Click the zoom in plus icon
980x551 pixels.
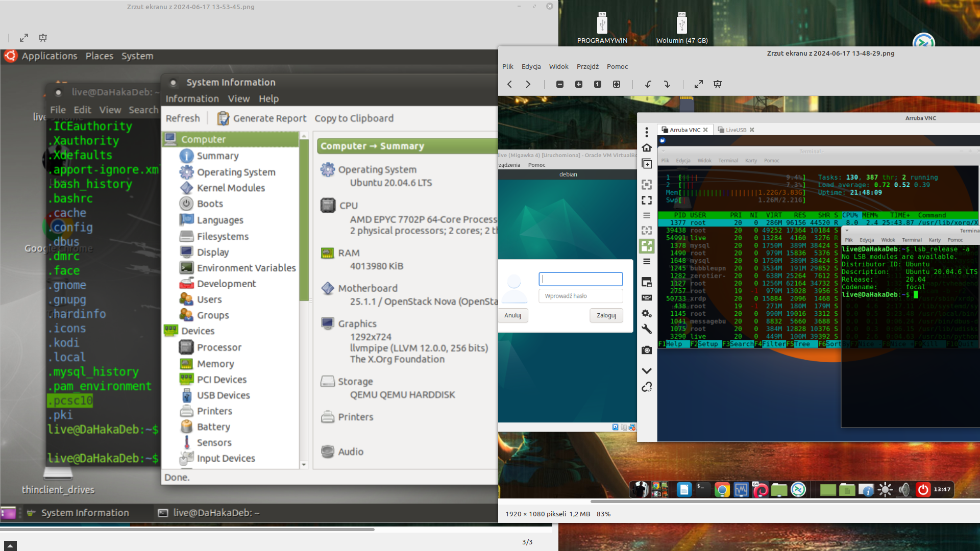point(579,84)
